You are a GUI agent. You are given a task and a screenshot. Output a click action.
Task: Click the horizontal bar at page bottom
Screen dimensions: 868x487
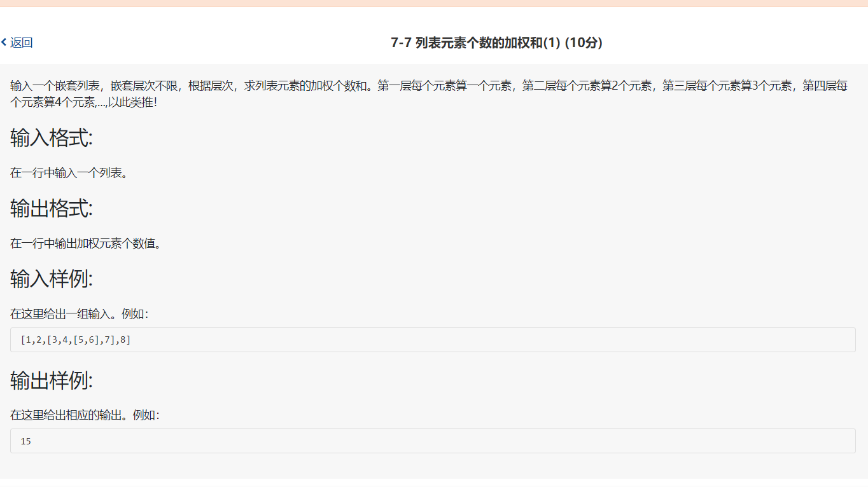click(x=434, y=486)
